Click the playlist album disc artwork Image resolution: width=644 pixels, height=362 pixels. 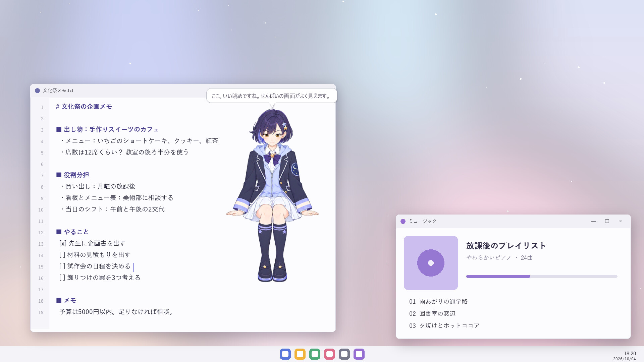coord(431,263)
